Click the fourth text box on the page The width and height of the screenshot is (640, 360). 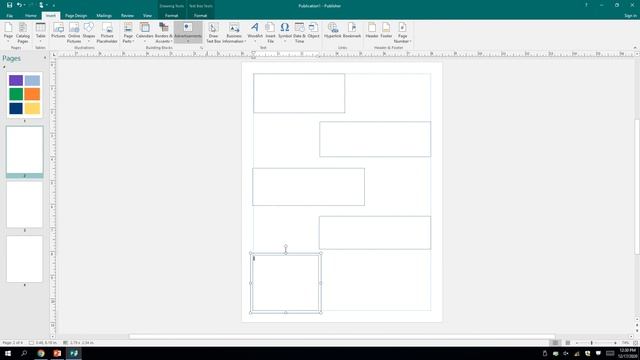point(375,233)
